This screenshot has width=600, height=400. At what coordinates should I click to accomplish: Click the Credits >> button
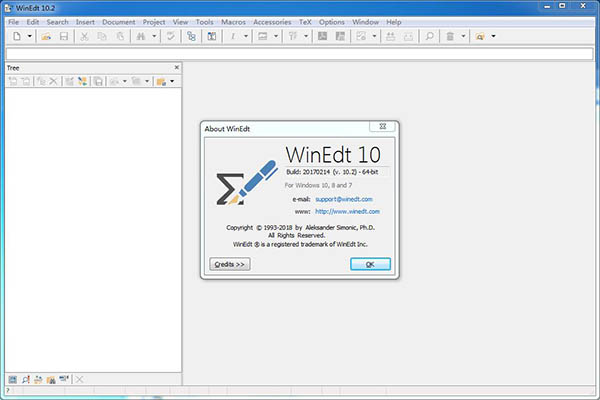click(230, 264)
